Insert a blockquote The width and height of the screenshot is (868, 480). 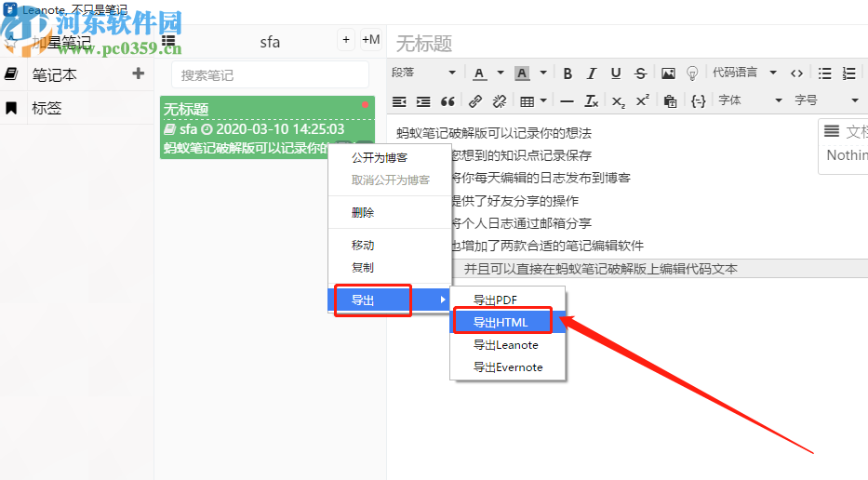coord(447,101)
